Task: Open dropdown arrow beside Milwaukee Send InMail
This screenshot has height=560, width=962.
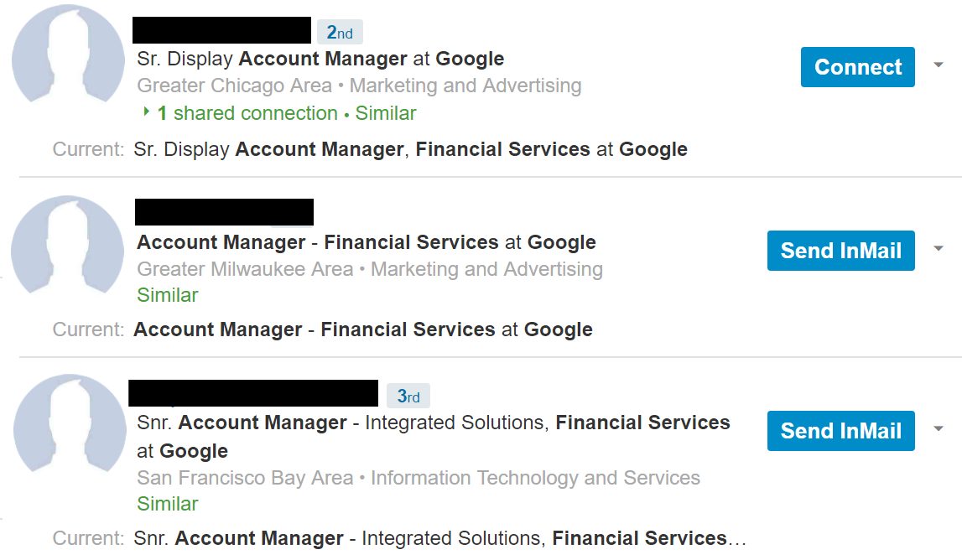Action: click(x=938, y=248)
